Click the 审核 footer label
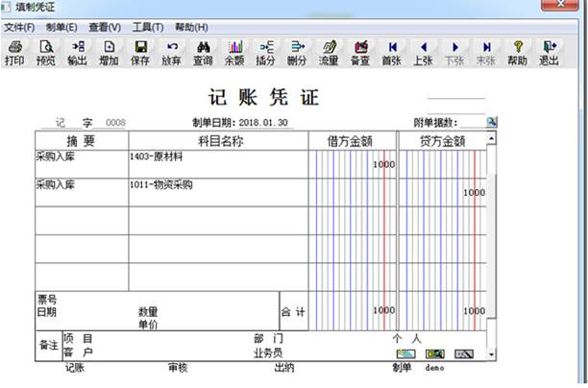The image size is (588, 388). click(178, 368)
